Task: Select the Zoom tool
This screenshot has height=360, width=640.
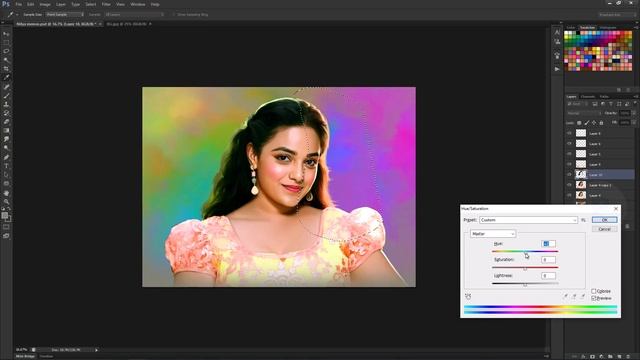Action: (6, 202)
